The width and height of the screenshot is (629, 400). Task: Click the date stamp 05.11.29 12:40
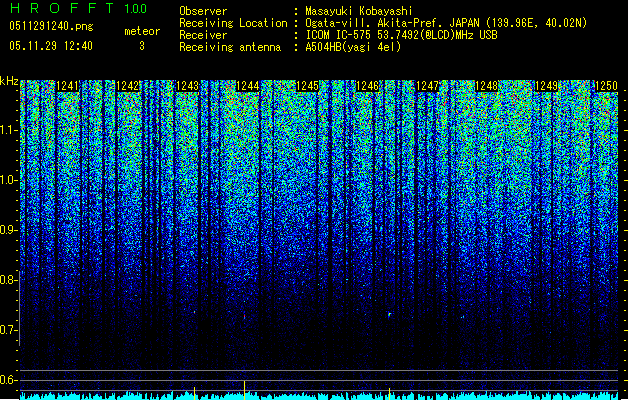[51, 46]
